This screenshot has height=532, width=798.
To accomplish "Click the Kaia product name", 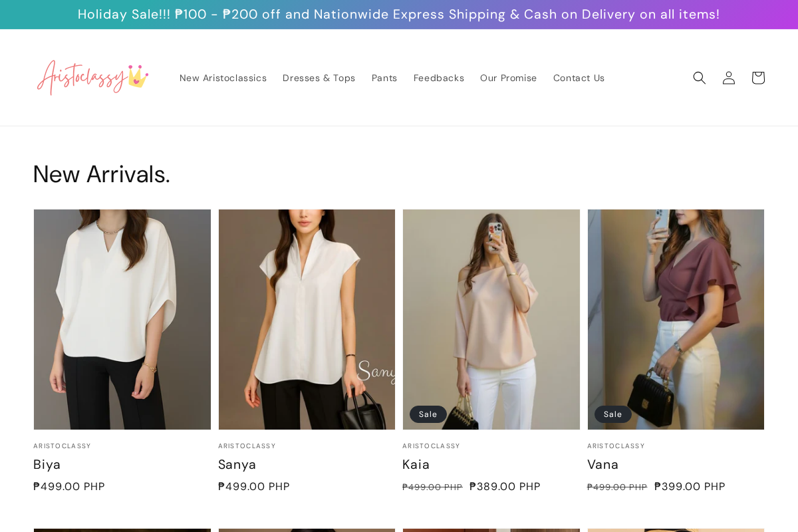I will [x=416, y=464].
